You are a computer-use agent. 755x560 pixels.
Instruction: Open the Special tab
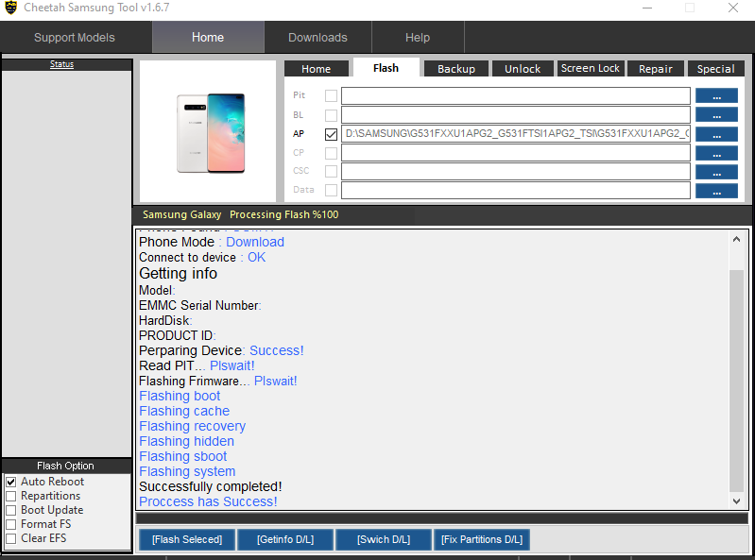pyautogui.click(x=716, y=69)
